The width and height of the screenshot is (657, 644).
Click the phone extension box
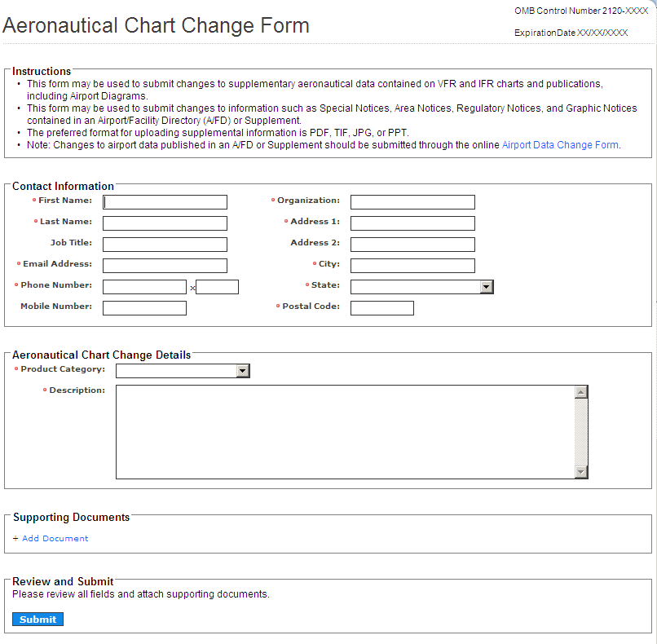217,287
